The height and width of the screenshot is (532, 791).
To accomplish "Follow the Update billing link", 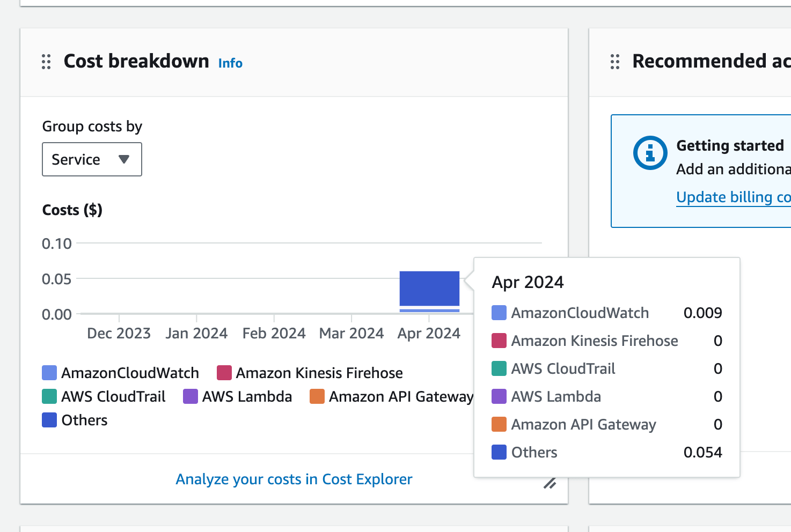I will click(733, 197).
